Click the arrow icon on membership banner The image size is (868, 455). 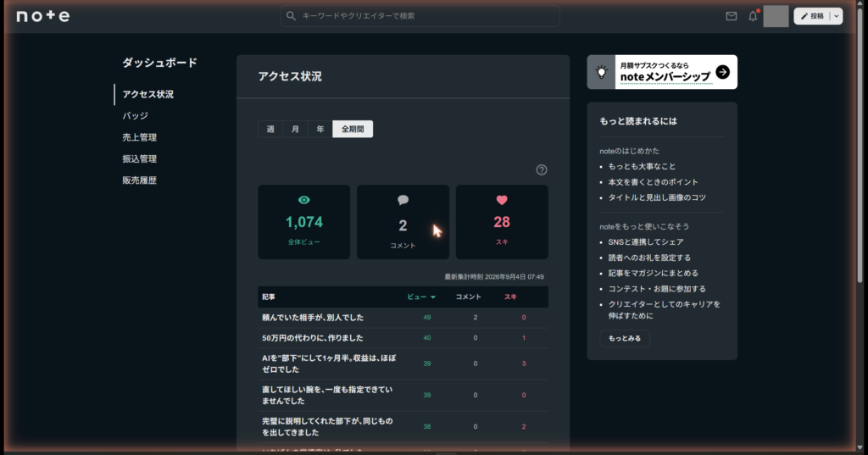point(722,72)
